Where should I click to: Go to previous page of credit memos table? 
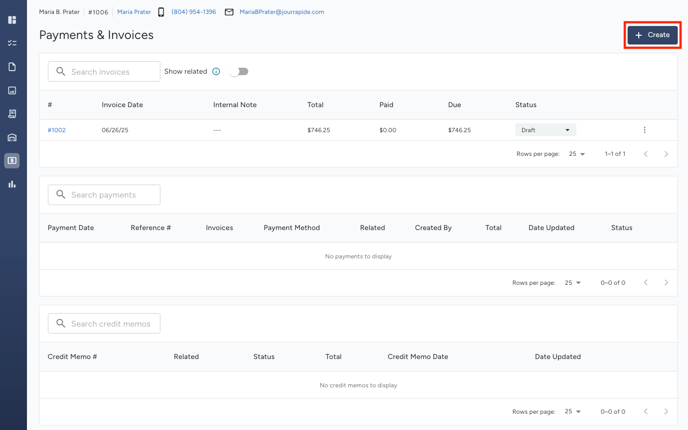[646, 412]
